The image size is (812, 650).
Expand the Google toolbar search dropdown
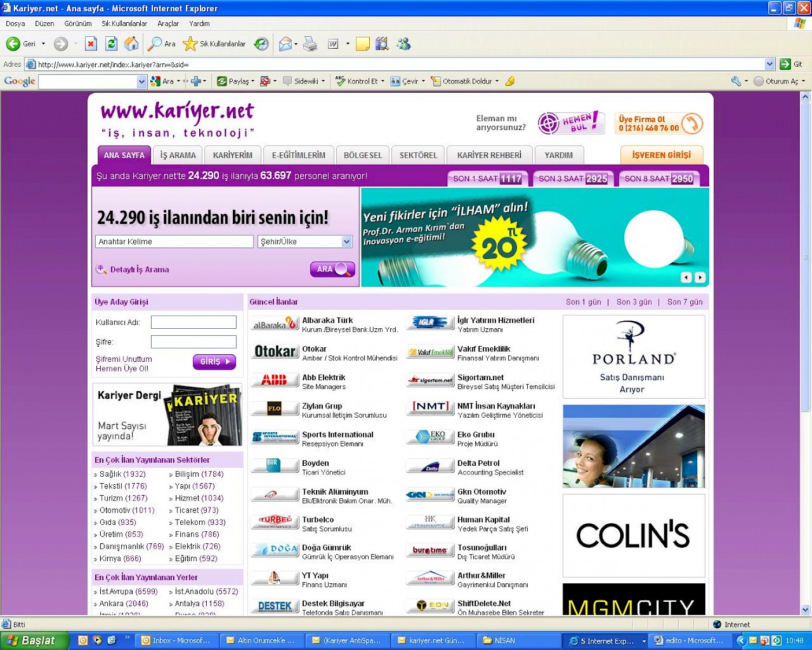pyautogui.click(x=142, y=81)
